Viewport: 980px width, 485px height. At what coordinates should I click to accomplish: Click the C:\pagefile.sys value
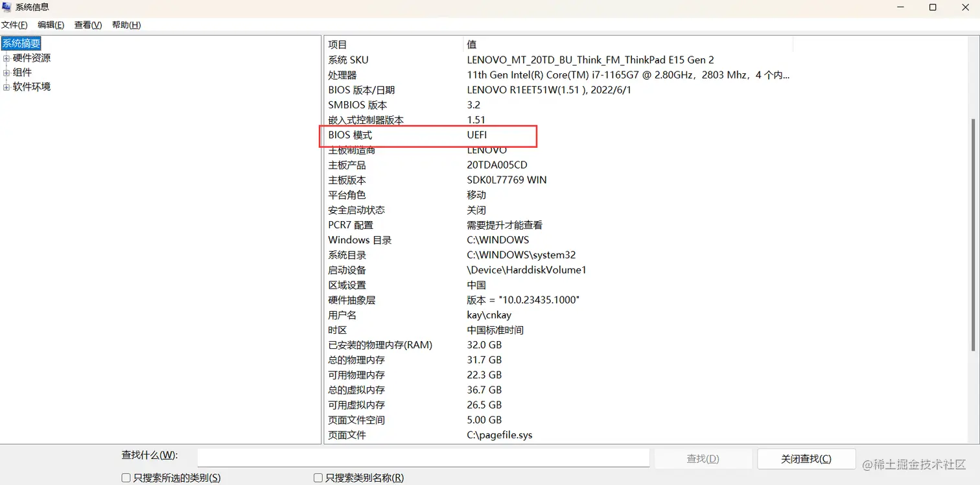click(x=500, y=435)
